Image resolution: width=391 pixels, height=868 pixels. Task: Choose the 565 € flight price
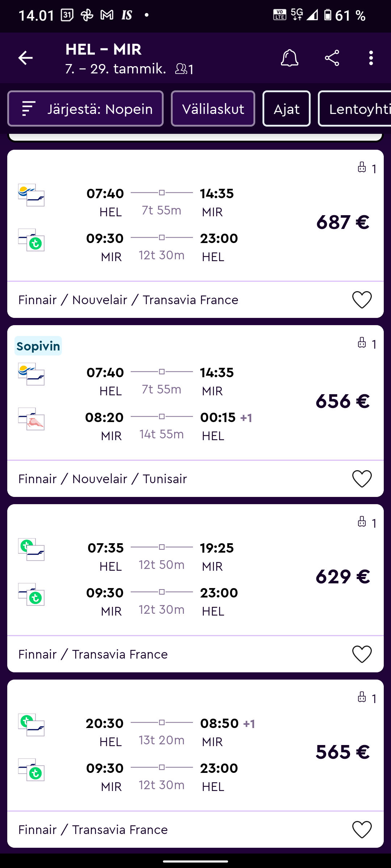[x=342, y=752]
